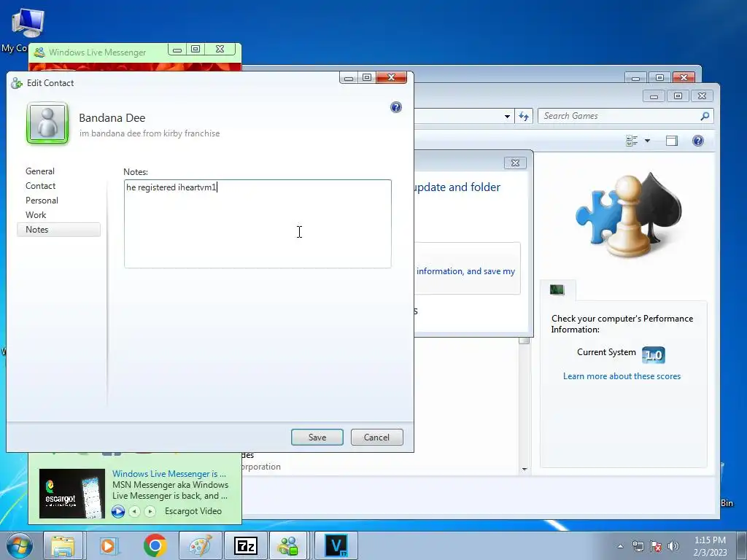
Task: Click the escargot video thumbnail
Action: click(72, 494)
